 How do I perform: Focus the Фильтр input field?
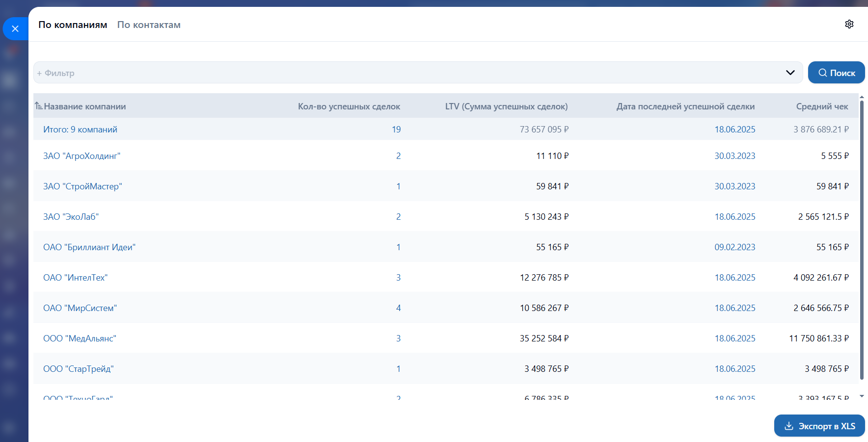coord(393,73)
